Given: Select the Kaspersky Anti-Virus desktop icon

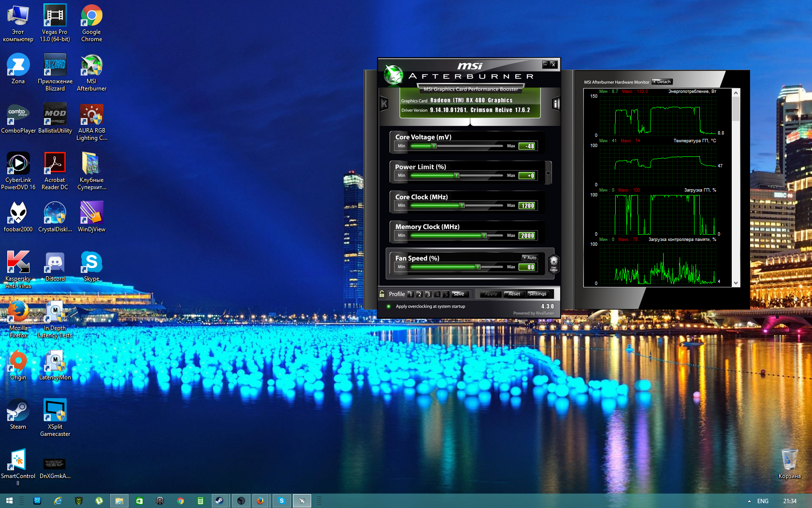Looking at the screenshot, I should pyautogui.click(x=18, y=270).
